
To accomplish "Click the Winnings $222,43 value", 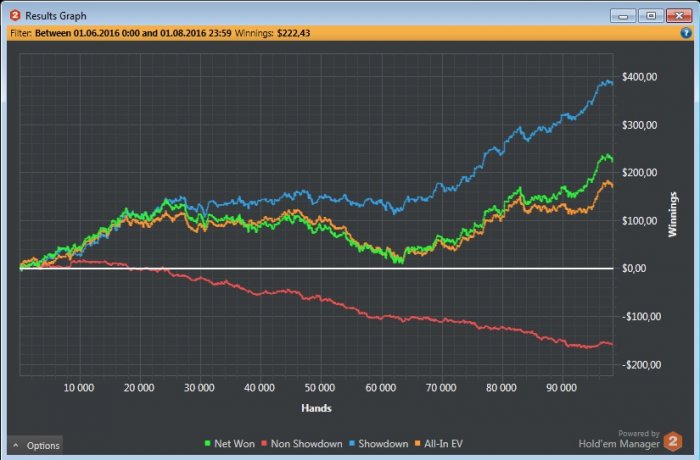I will [x=293, y=33].
